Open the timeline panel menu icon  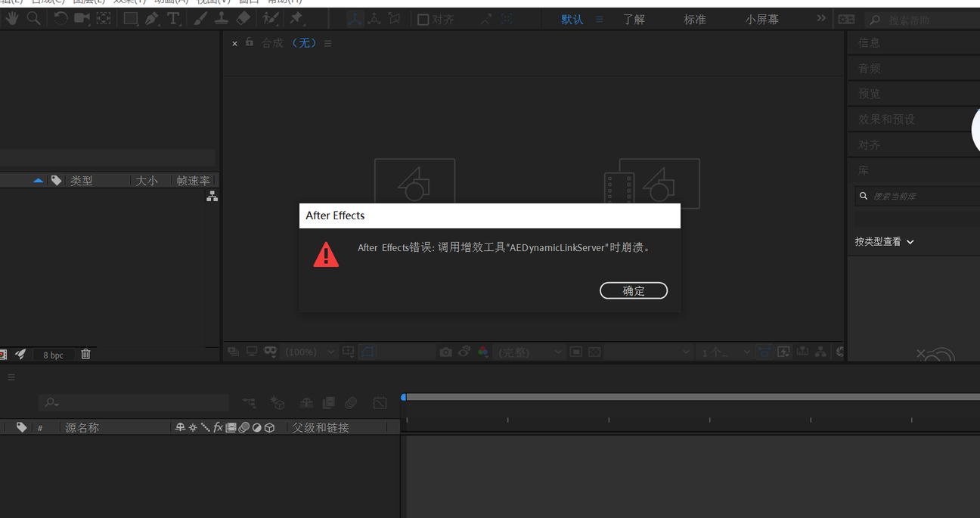point(11,377)
